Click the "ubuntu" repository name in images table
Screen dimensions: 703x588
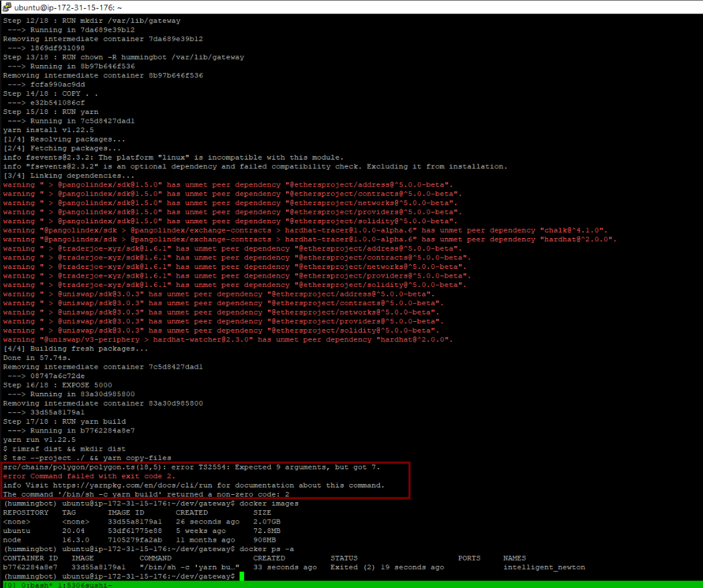[17, 531]
